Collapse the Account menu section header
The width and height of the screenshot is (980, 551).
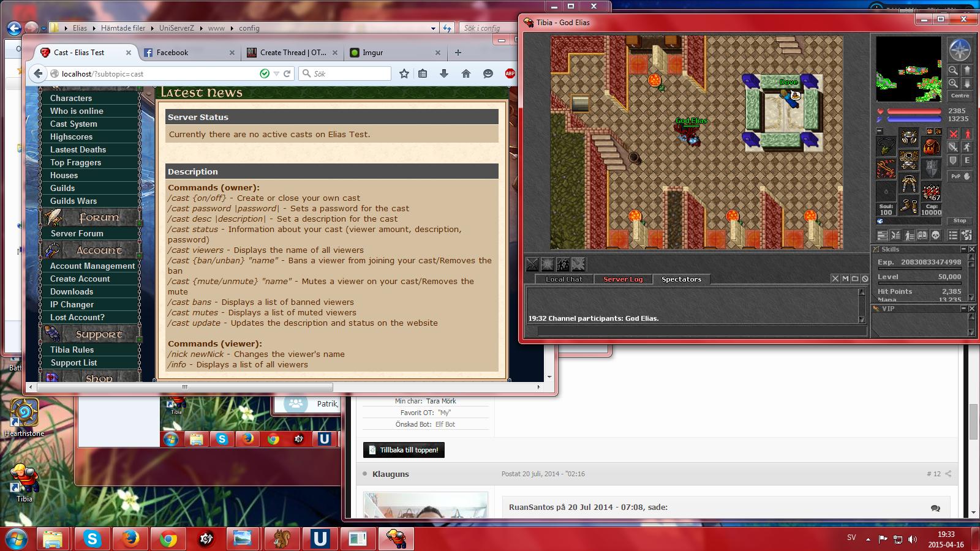pos(91,250)
